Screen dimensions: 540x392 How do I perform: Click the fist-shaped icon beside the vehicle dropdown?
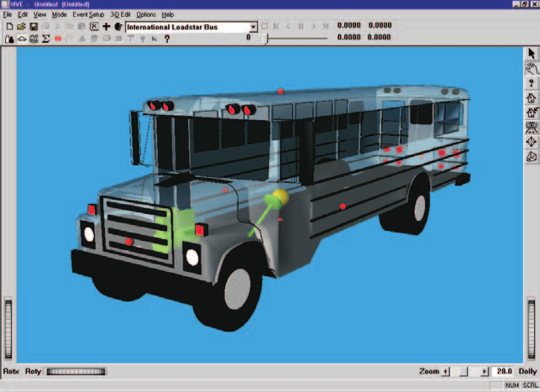point(118,27)
